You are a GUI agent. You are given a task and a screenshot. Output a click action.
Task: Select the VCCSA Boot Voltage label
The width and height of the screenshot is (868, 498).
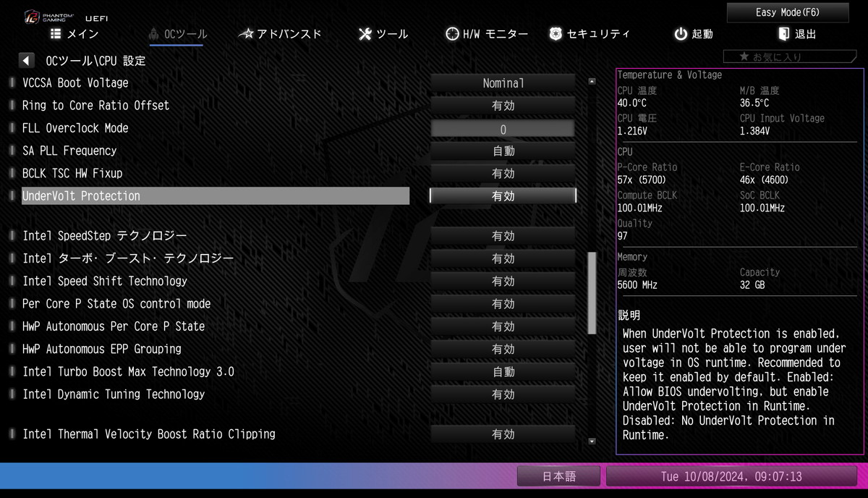75,83
